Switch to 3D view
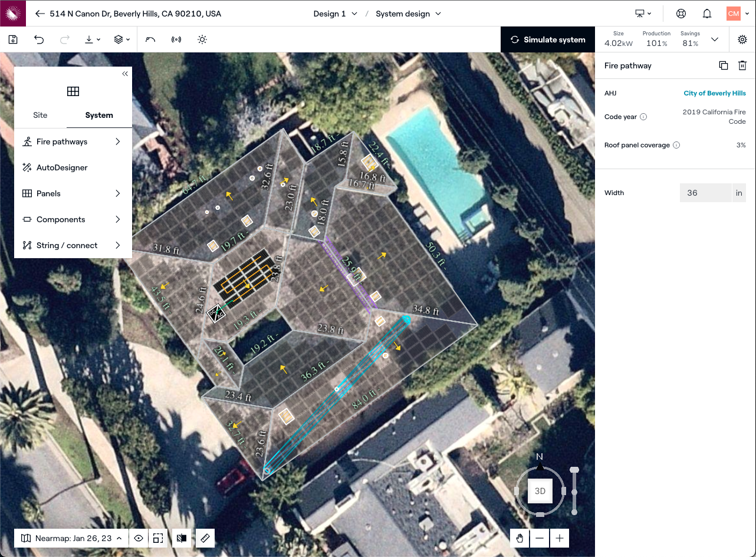Image resolution: width=756 pixels, height=557 pixels. coord(540,491)
